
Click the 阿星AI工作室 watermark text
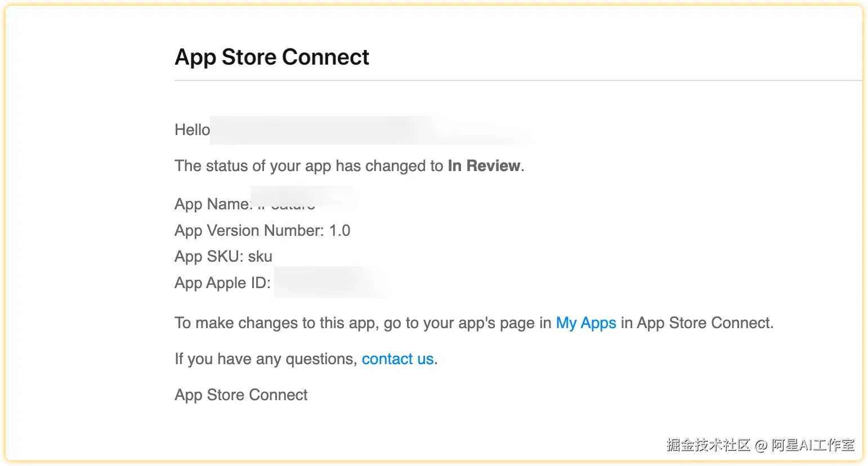812,445
